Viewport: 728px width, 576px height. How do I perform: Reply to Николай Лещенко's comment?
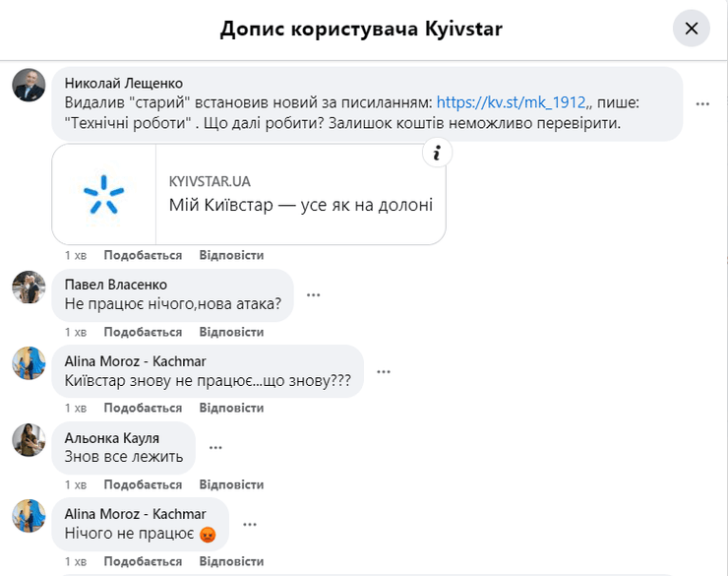pos(231,255)
